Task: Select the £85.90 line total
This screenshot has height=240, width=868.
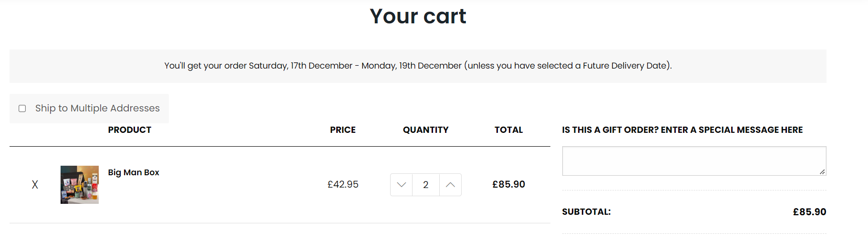Action: click(508, 184)
